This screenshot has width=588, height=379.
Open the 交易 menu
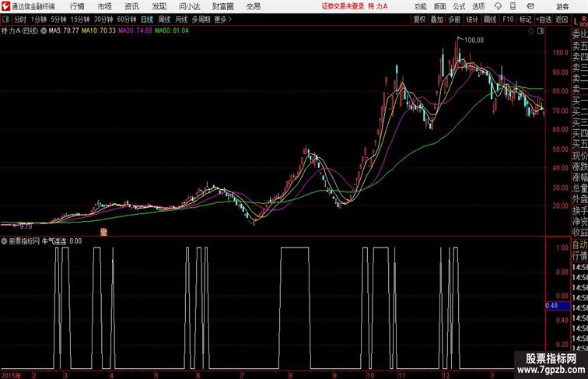click(253, 6)
